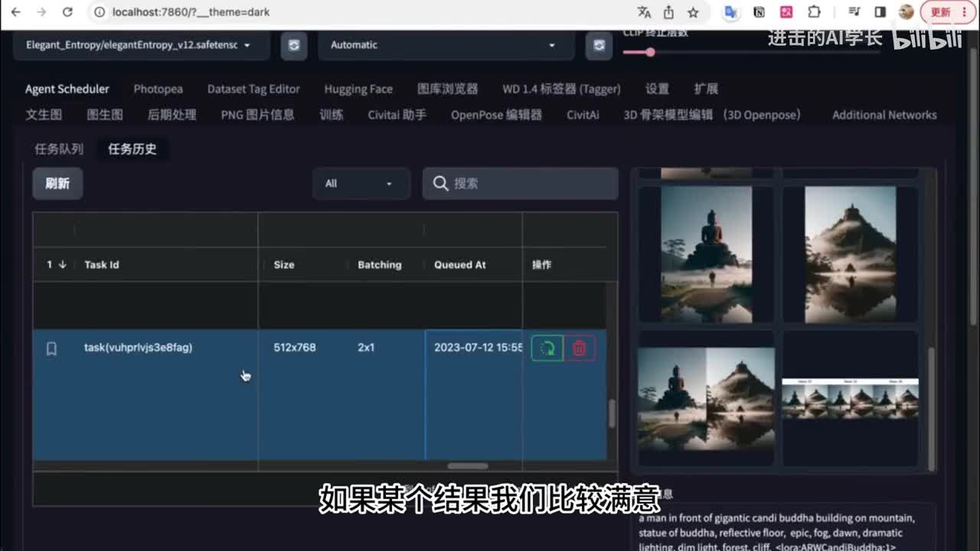Bookmark this page with star icon
Screen dimensions: 980x551
693,12
